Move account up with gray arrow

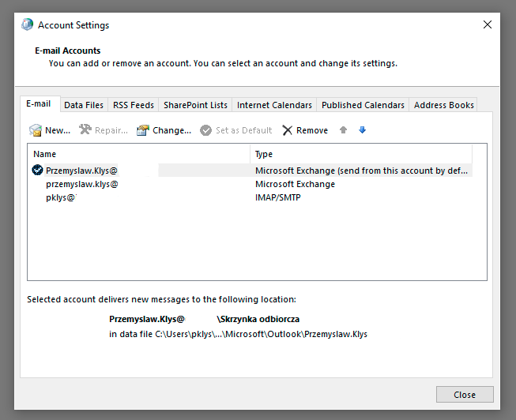(x=343, y=130)
